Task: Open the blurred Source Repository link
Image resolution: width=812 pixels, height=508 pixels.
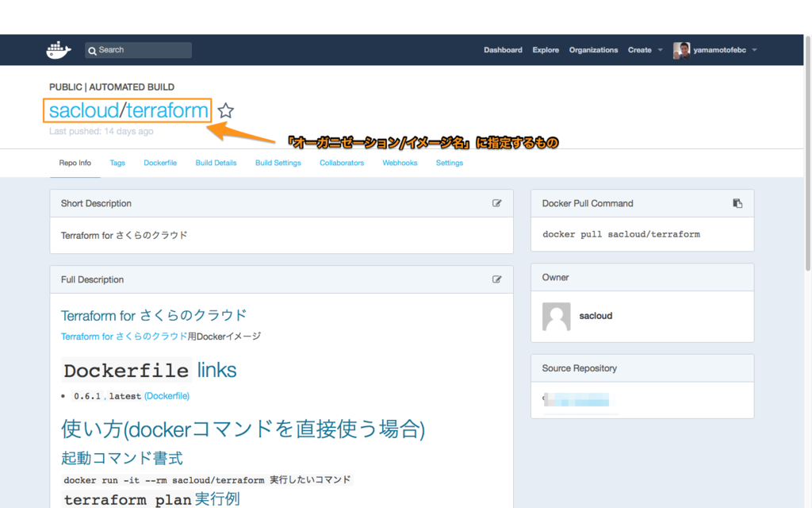Action: [x=576, y=400]
